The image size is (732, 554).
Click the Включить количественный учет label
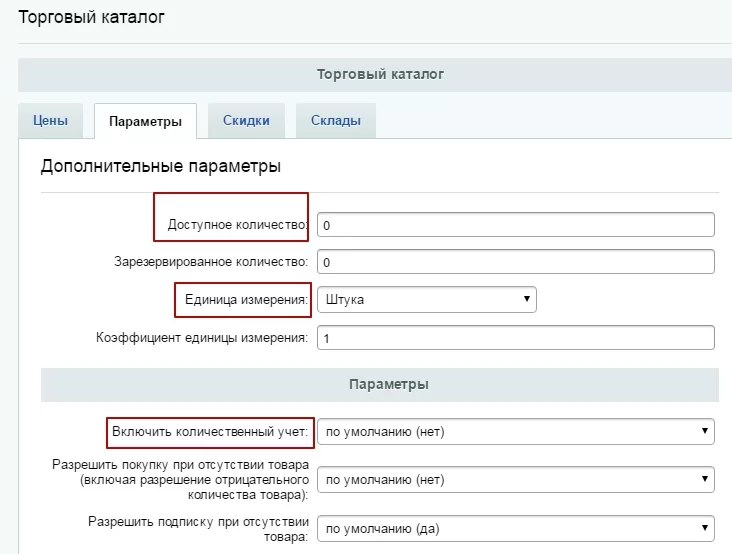(x=210, y=432)
